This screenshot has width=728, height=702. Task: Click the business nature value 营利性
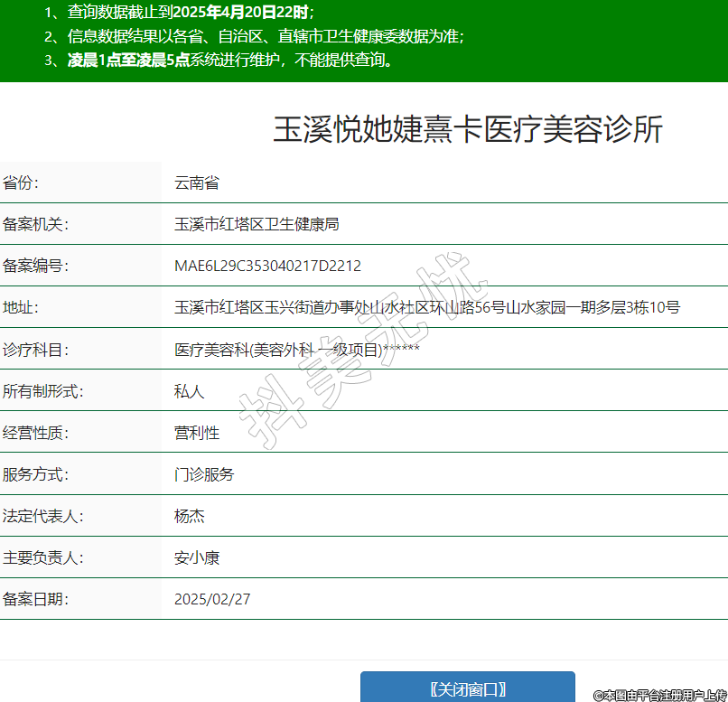(x=197, y=433)
